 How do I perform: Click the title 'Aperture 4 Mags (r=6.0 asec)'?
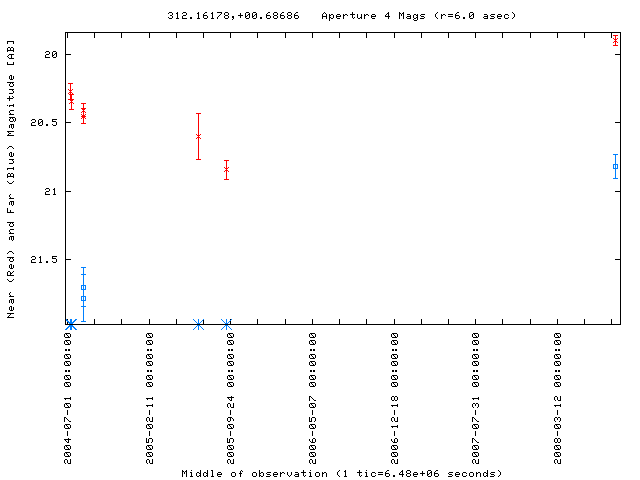pyautogui.click(x=419, y=16)
